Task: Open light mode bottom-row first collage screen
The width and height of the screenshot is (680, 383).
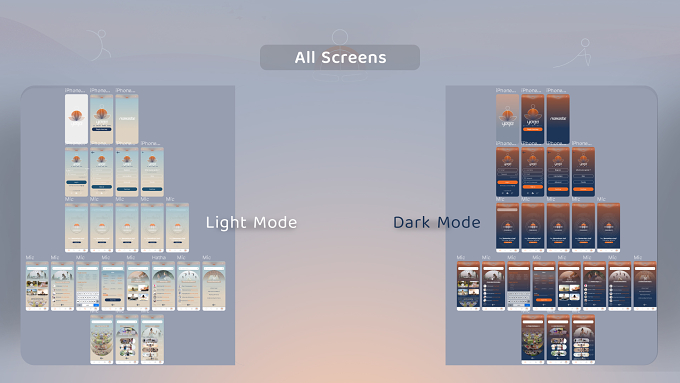Action: 101,339
